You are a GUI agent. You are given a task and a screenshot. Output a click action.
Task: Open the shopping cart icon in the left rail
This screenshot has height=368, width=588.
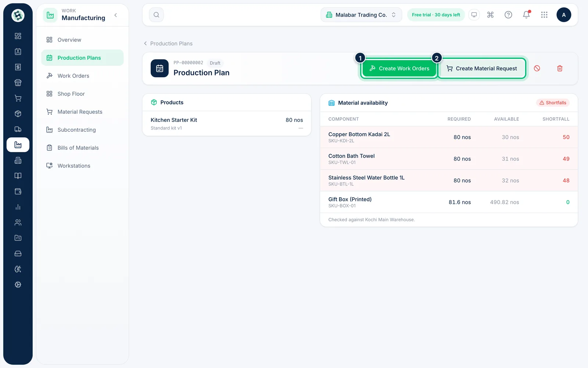pyautogui.click(x=18, y=98)
